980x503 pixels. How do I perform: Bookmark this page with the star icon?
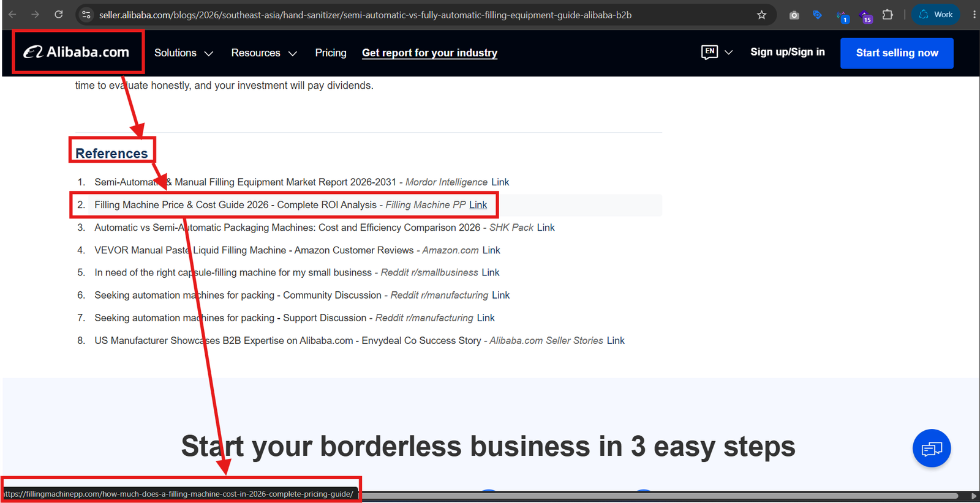[761, 15]
